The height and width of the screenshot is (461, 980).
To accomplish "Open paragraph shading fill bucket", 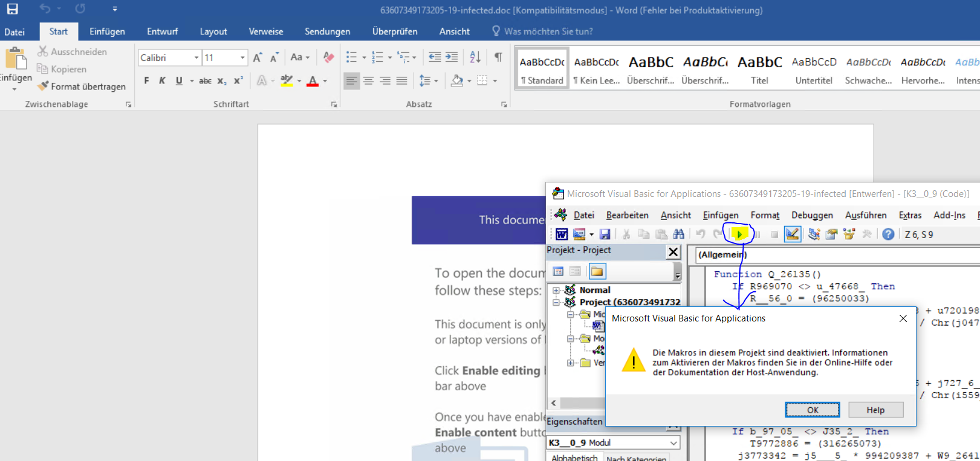I will [457, 80].
